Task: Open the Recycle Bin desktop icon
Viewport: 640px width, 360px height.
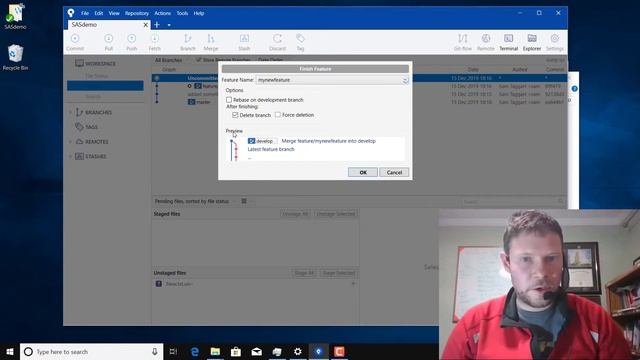Action: pyautogui.click(x=16, y=57)
